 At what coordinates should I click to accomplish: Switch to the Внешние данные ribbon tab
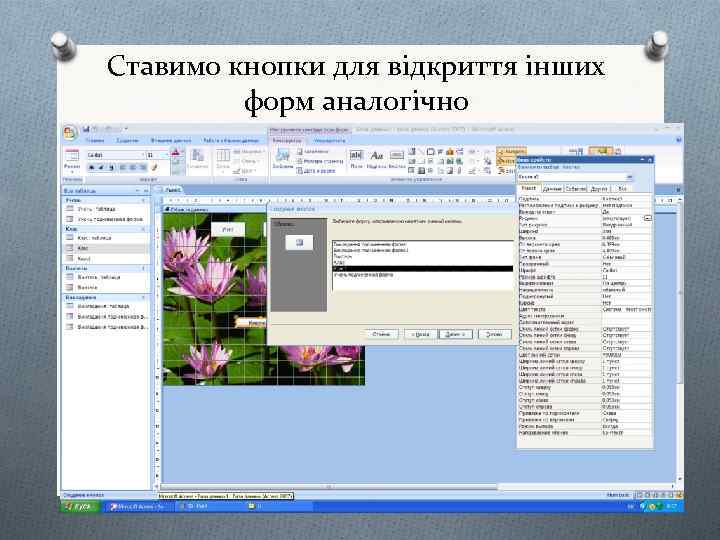click(x=171, y=141)
